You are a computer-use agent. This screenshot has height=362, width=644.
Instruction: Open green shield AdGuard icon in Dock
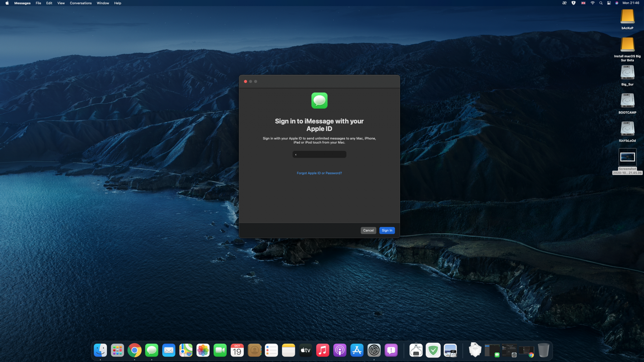(x=433, y=350)
